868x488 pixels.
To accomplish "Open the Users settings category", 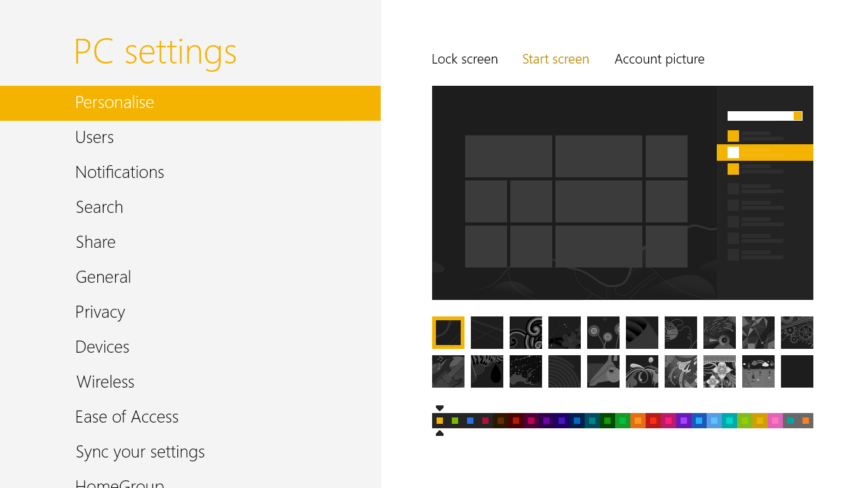I will click(x=94, y=137).
